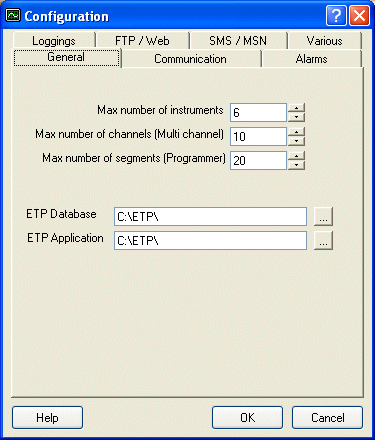Screen dimensions: 375x440
Task: Click the max instruments value field
Action: [x=258, y=113]
